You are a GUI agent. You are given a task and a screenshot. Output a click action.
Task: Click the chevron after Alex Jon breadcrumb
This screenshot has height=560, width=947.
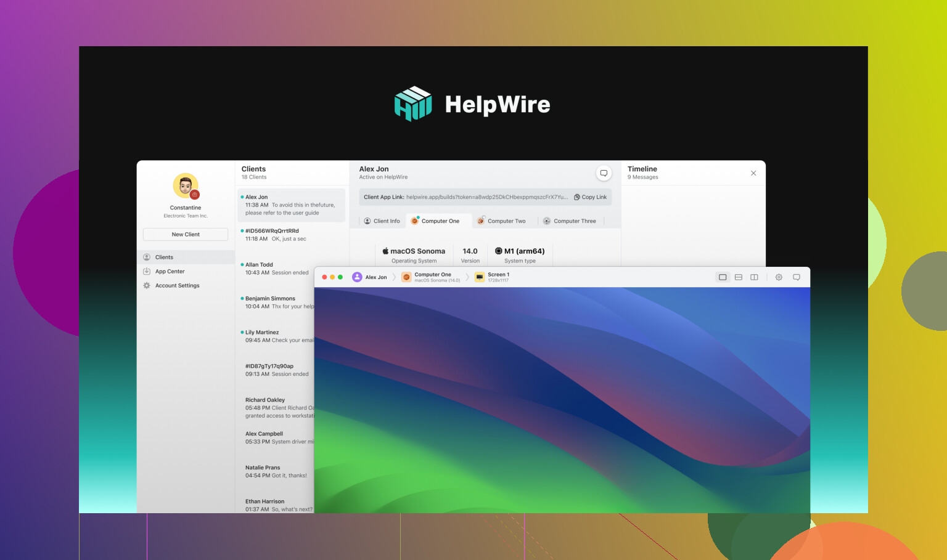pyautogui.click(x=395, y=277)
